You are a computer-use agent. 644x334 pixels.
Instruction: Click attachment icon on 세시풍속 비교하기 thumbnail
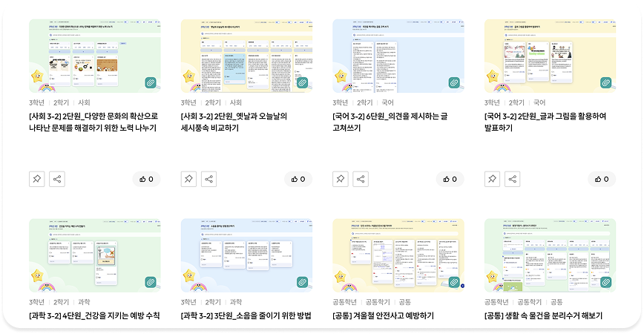pos(302,82)
